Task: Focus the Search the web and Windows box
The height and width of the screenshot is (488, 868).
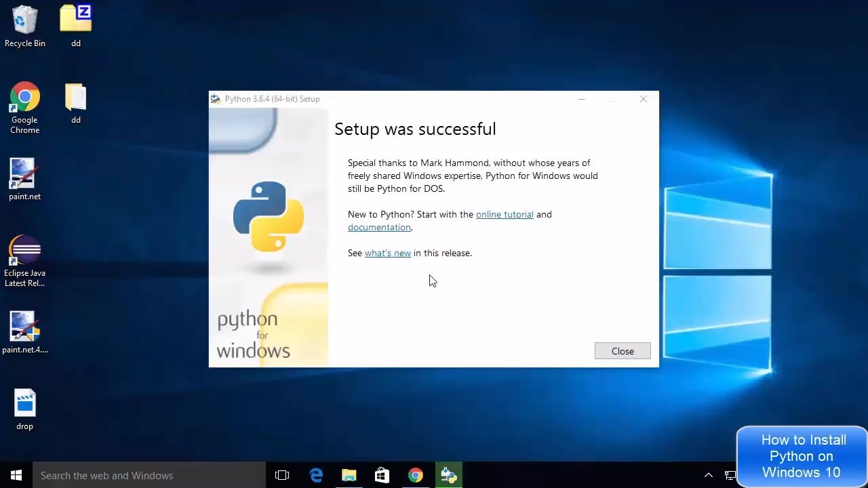Action: [149, 475]
